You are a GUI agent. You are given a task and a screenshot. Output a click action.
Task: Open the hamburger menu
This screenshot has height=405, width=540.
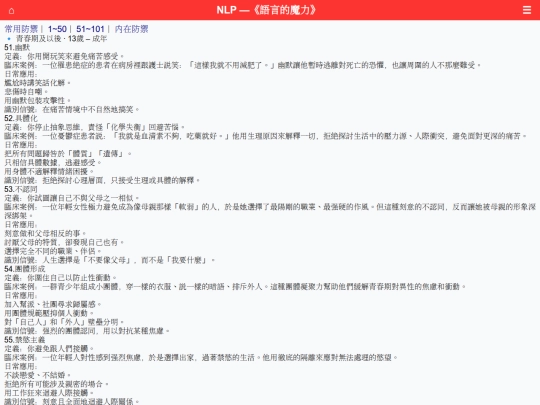pos(527,10)
